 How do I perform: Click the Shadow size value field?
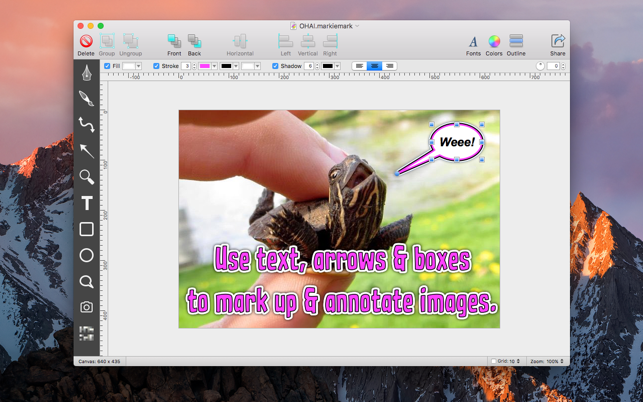[310, 66]
